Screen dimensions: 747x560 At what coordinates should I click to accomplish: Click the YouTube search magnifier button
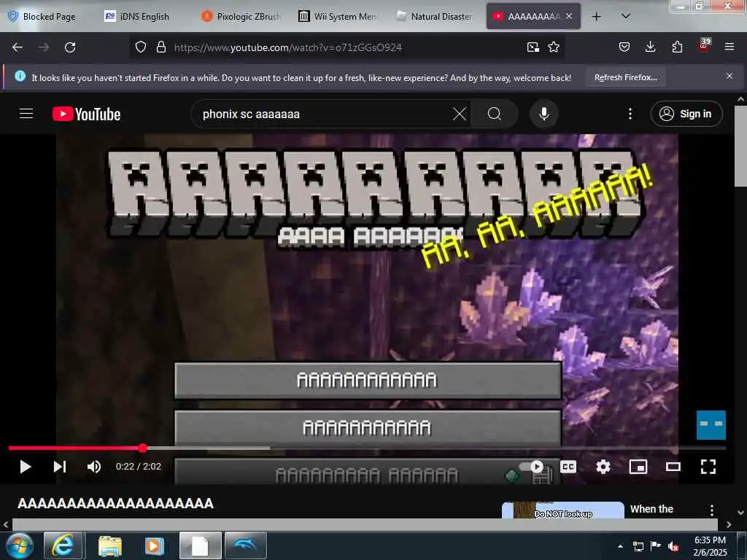click(x=495, y=114)
